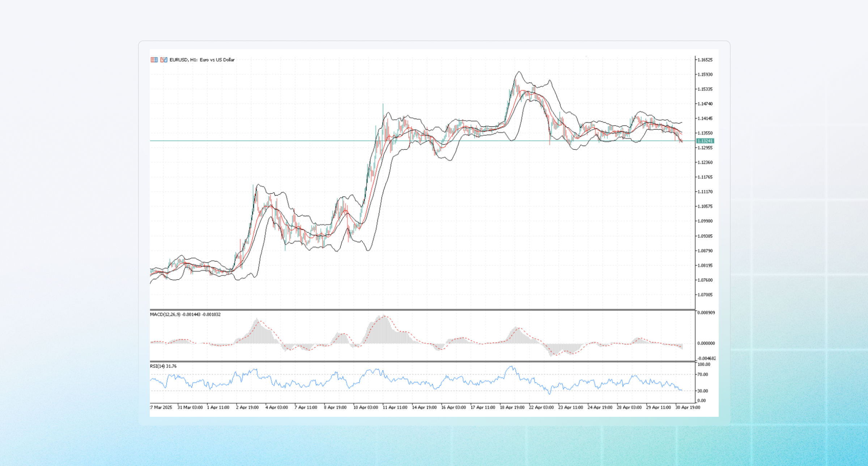Click the RSI 30.00 level label
Image resolution: width=868 pixels, height=466 pixels.
[702, 391]
